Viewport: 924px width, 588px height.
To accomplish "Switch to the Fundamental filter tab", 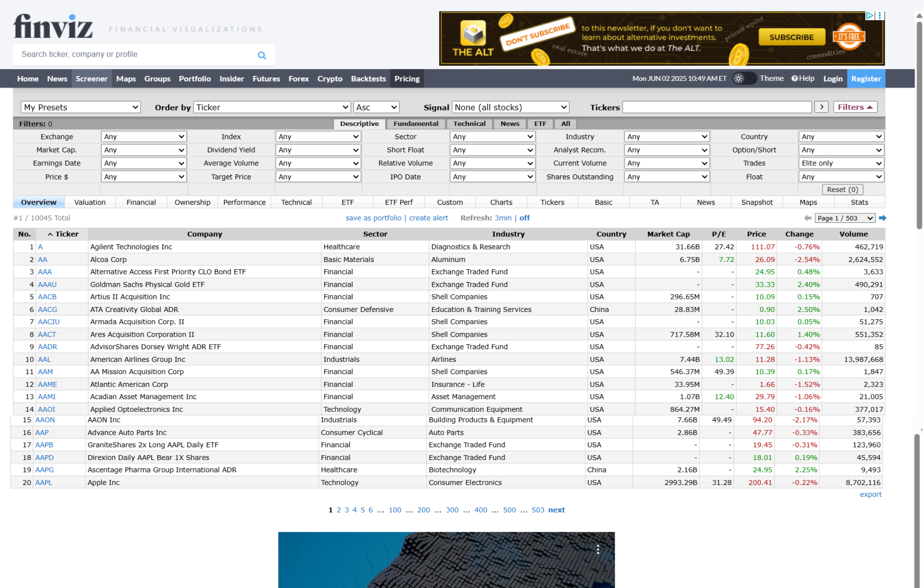I will 416,124.
